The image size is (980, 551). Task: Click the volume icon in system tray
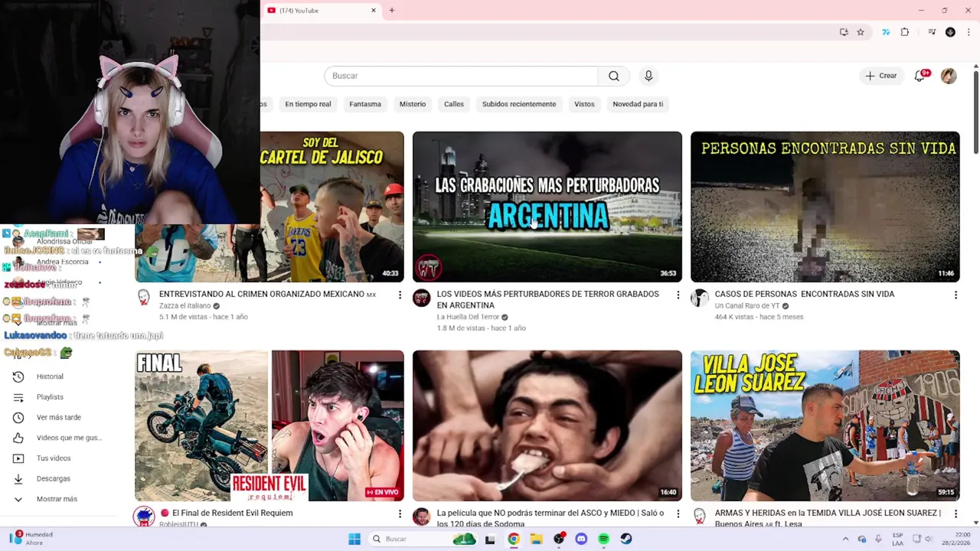click(928, 539)
